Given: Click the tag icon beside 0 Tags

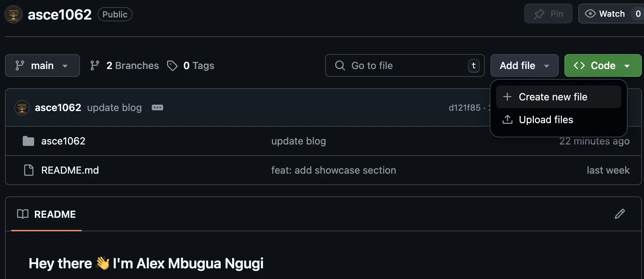Looking at the screenshot, I should pos(173,65).
